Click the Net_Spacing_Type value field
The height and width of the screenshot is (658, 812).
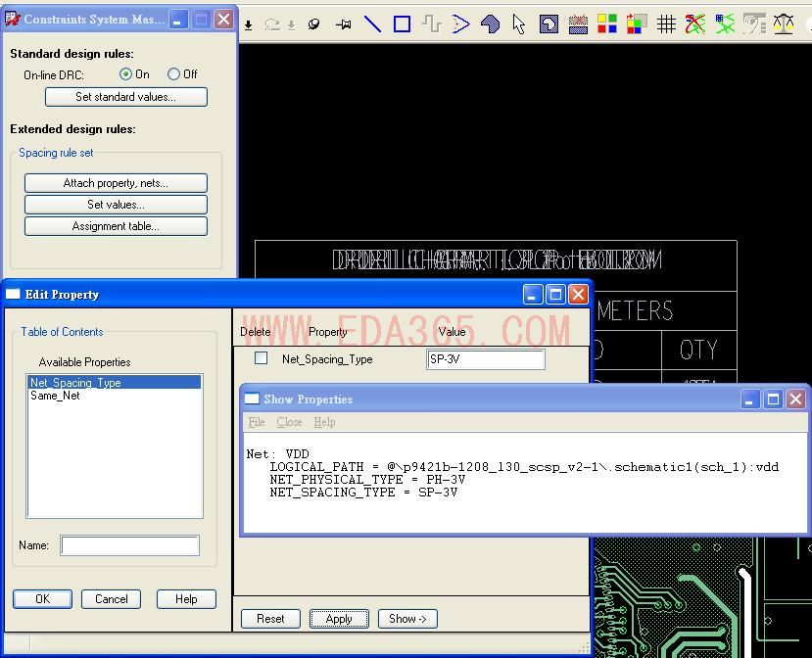tap(486, 359)
